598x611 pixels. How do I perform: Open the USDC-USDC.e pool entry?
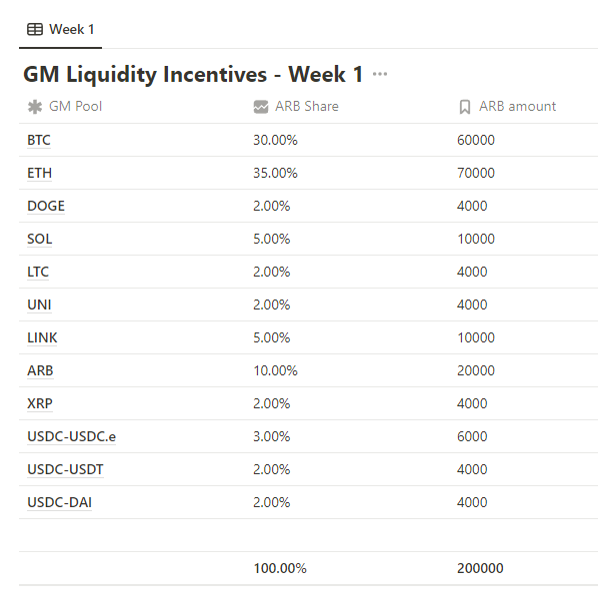tap(72, 436)
